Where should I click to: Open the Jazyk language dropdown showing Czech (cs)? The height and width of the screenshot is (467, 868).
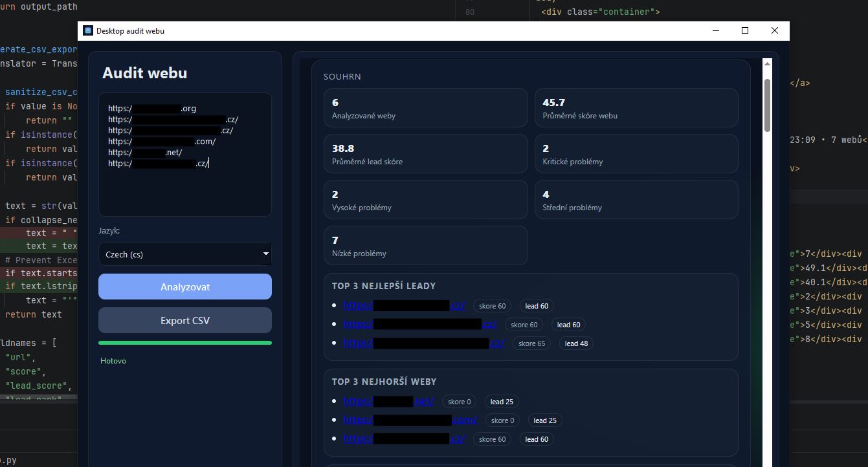tap(185, 254)
